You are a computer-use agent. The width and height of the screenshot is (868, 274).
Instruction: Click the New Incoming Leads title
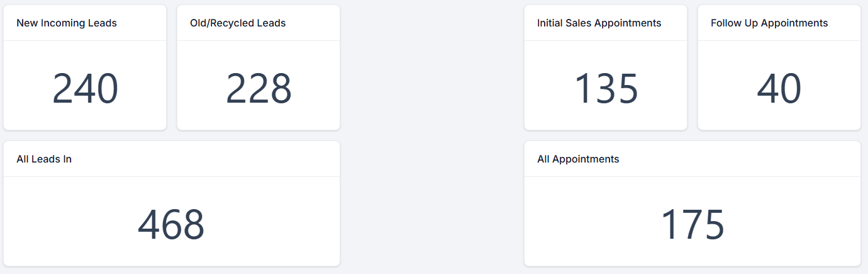click(67, 23)
